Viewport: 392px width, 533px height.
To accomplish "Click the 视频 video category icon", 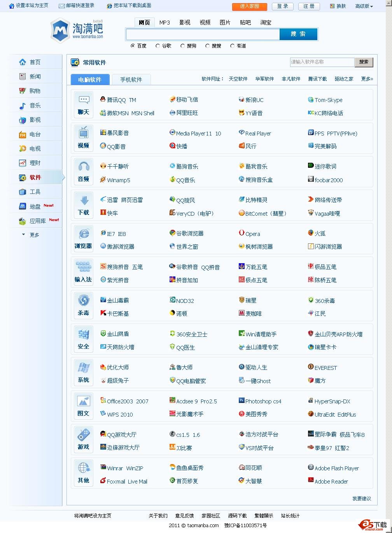I will click(x=84, y=133).
